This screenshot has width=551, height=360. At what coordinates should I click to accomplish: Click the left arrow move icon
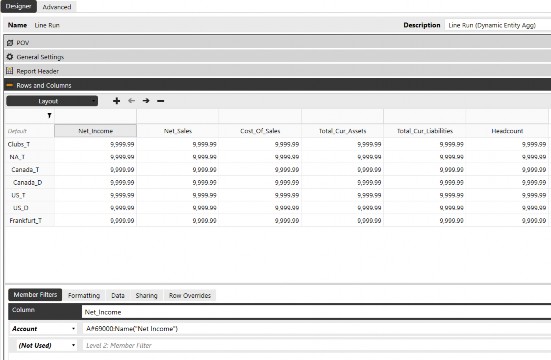coord(131,101)
